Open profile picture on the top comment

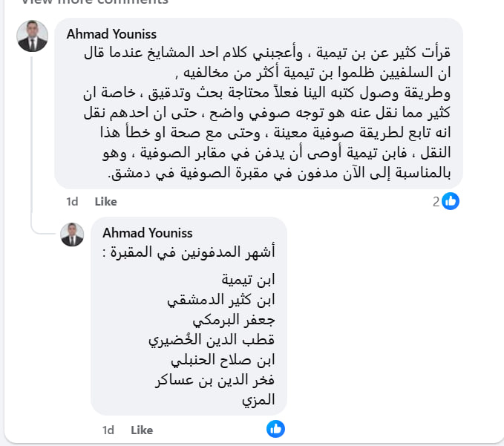tap(33, 36)
